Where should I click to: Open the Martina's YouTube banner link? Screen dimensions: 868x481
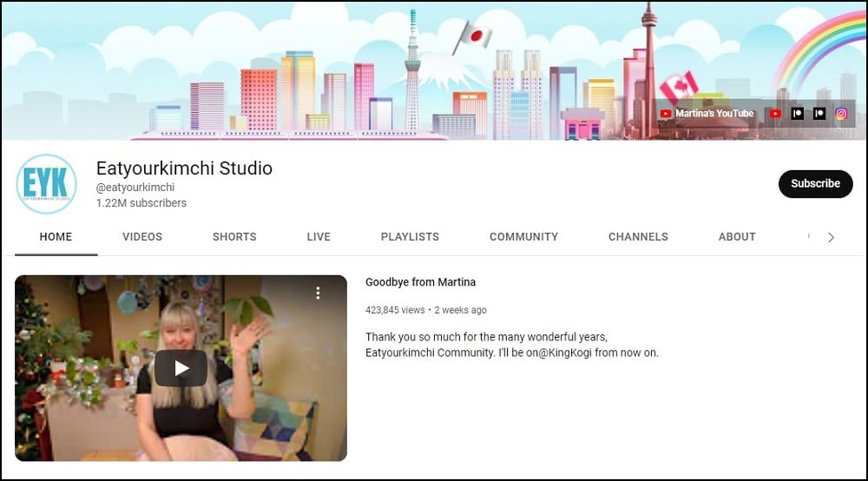(707, 114)
